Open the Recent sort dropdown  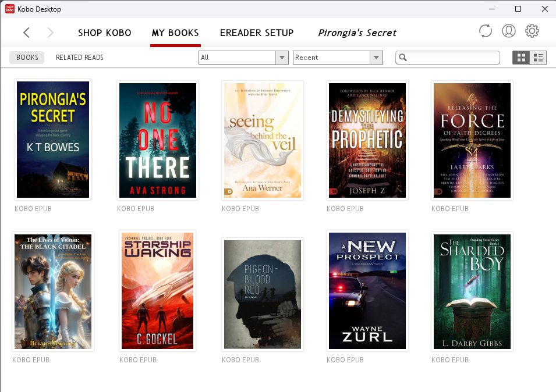coord(332,57)
